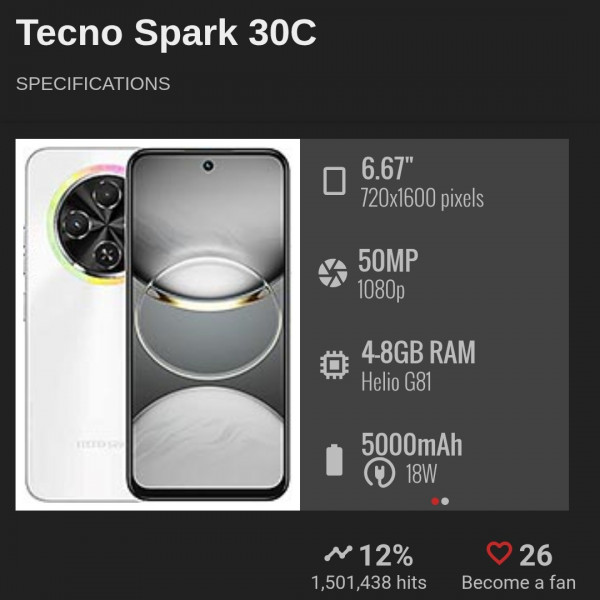The image size is (600, 600).
Task: Click the popularity trend arrow icon
Action: 338,553
